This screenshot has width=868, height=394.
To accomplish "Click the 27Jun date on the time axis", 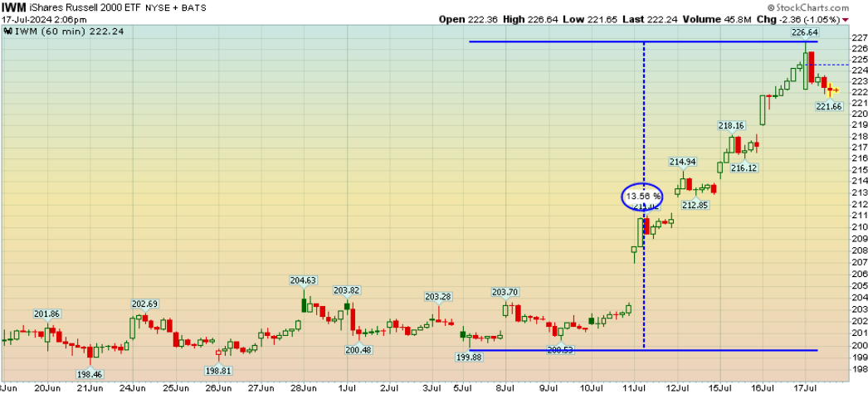I will [x=262, y=387].
